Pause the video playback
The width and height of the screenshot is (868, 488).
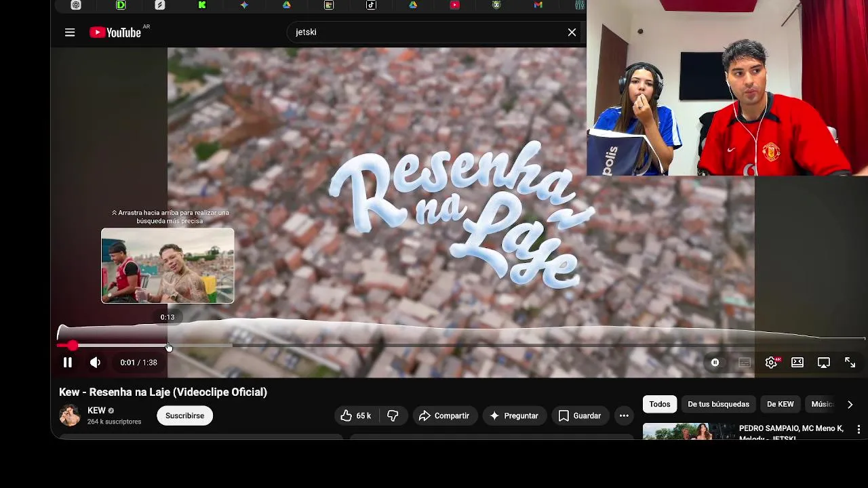(x=68, y=363)
